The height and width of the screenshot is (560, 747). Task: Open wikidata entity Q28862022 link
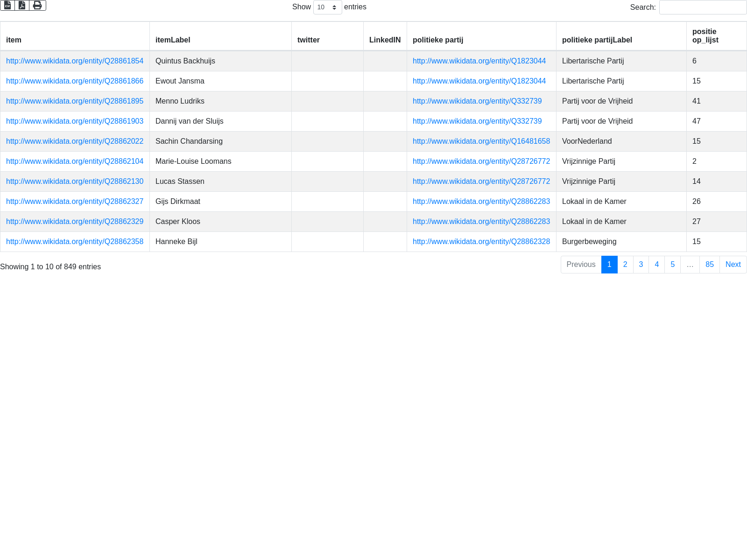point(75,141)
